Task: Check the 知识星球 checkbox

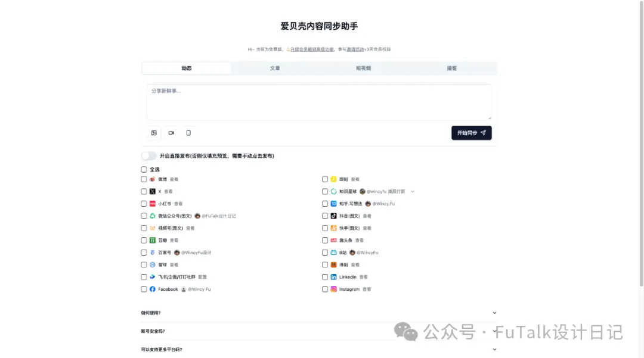Action: tap(325, 191)
